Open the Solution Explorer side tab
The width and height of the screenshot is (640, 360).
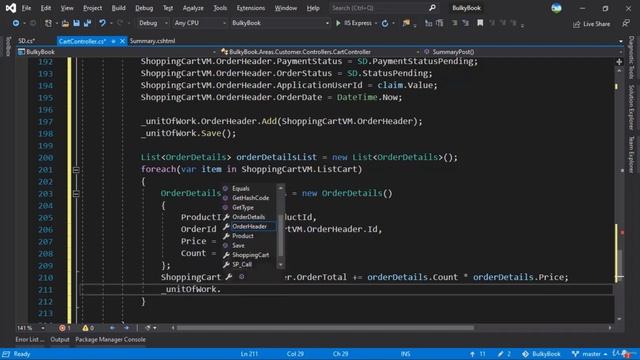click(631, 107)
